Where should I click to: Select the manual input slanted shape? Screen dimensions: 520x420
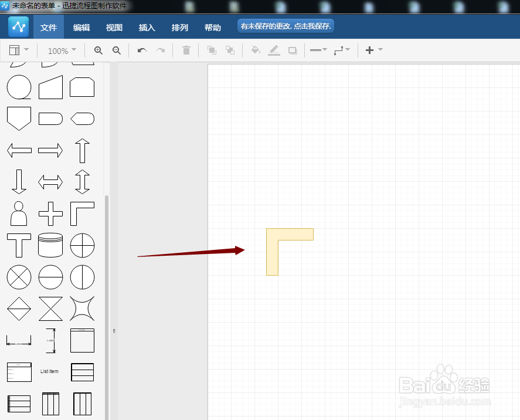(51, 87)
